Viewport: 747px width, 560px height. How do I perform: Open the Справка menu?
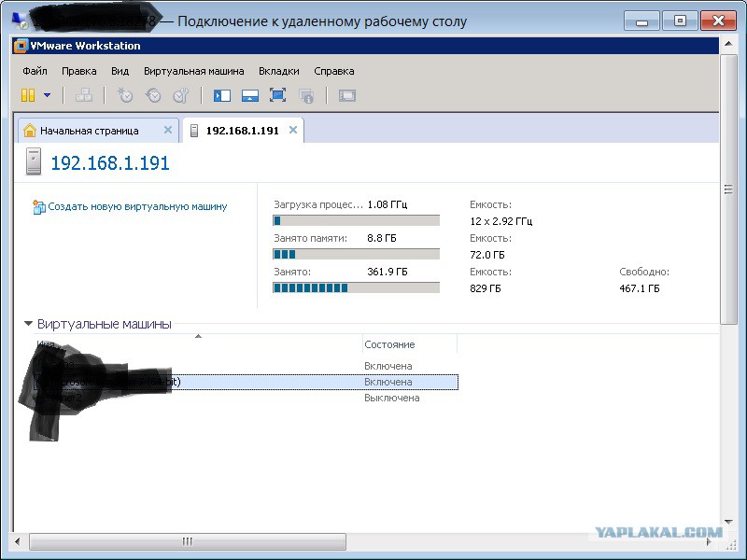click(x=334, y=72)
